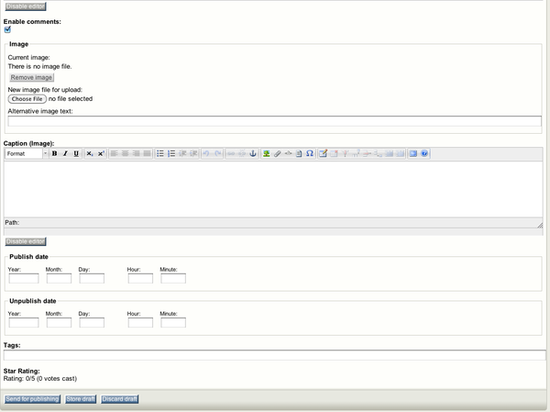Insert special character with Omega icon
The height and width of the screenshot is (412, 550).
point(309,154)
